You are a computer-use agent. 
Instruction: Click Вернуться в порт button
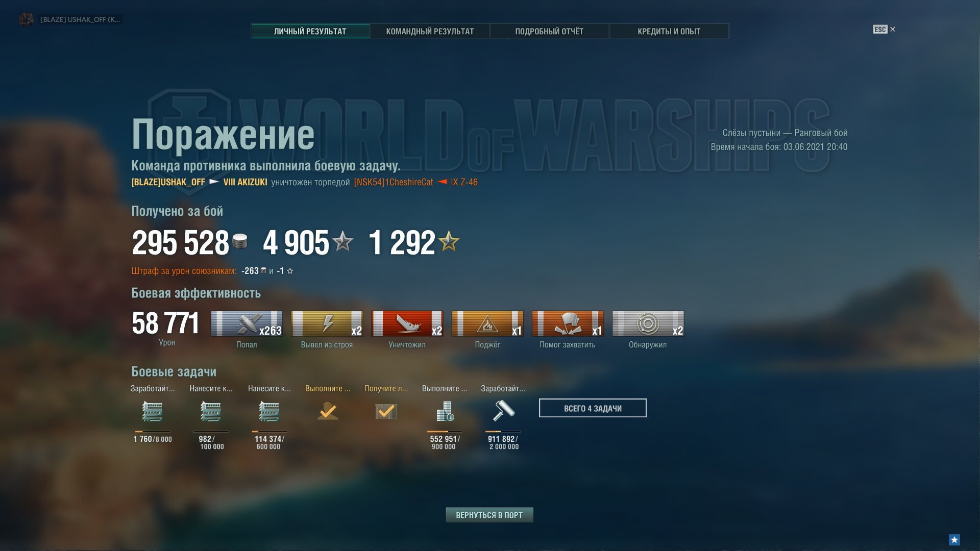click(x=489, y=515)
